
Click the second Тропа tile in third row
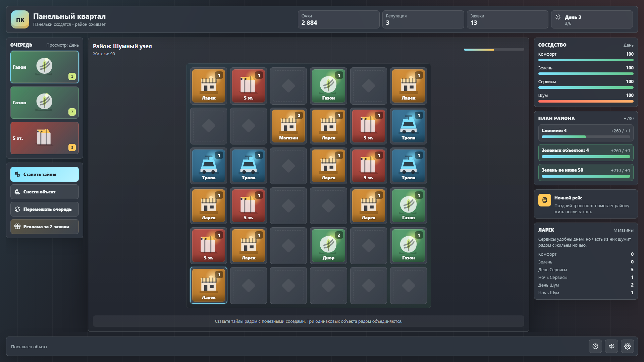pyautogui.click(x=249, y=166)
